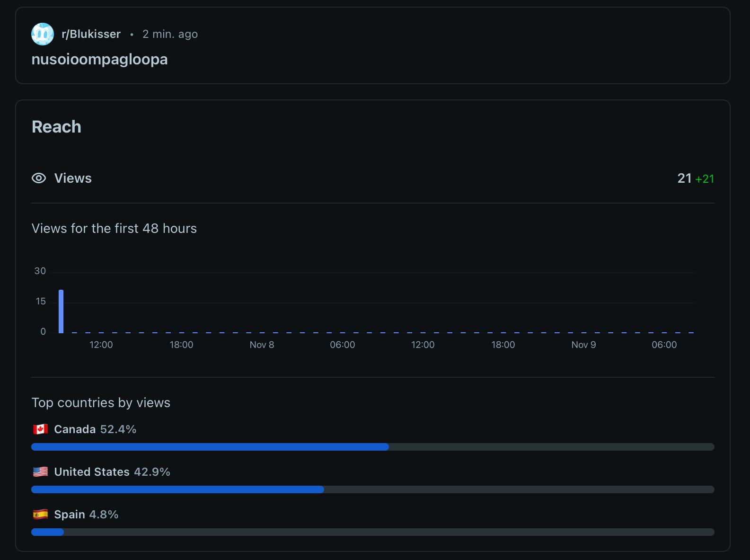Click the Spain 4.8% progress bar
The width and height of the screenshot is (750, 560).
(x=48, y=532)
